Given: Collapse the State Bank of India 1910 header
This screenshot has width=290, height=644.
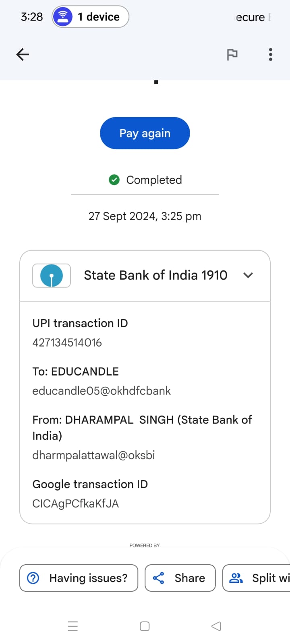Looking at the screenshot, I should (155, 275).
